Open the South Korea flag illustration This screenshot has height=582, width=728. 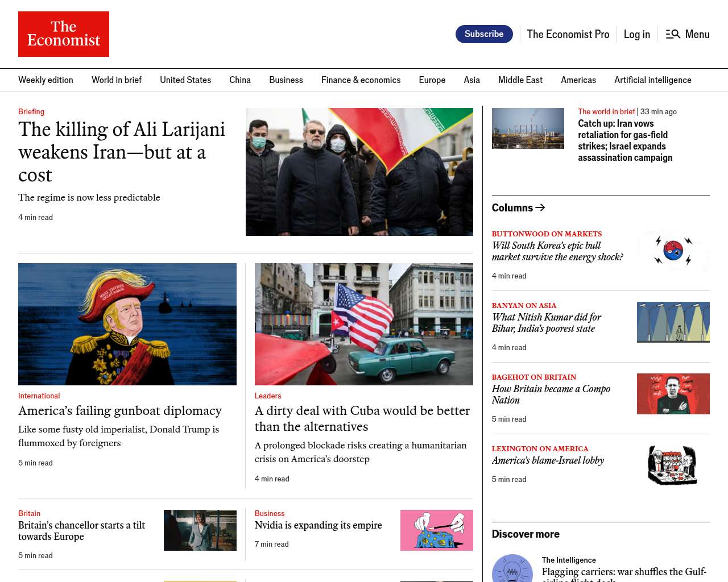pyautogui.click(x=673, y=251)
